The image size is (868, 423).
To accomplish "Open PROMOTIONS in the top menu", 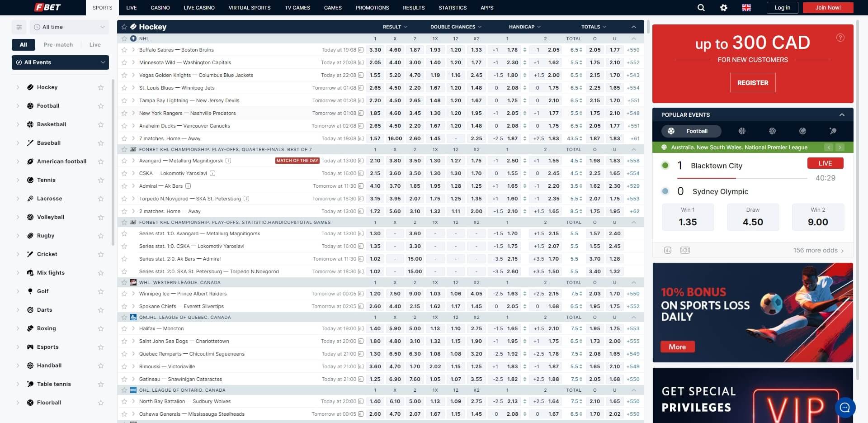I will [x=372, y=8].
